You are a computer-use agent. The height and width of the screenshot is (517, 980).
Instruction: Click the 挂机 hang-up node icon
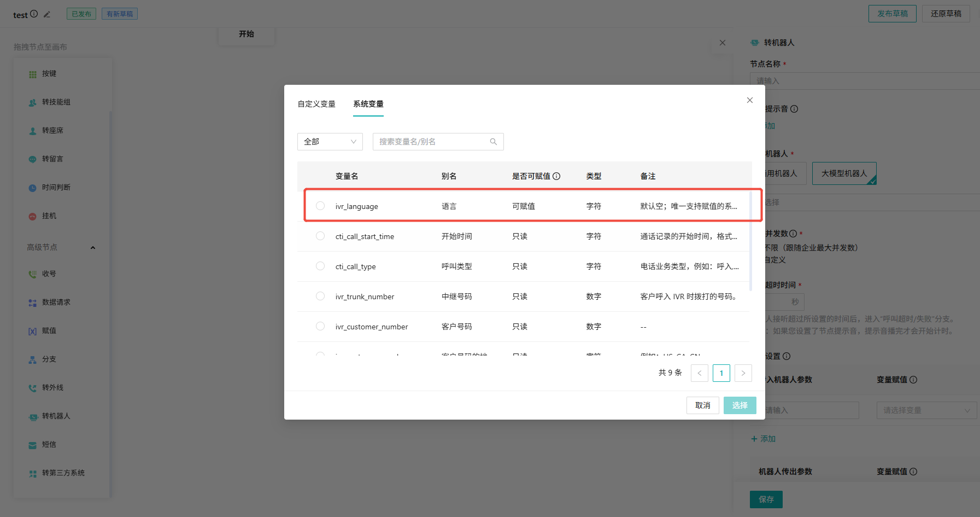(33, 216)
